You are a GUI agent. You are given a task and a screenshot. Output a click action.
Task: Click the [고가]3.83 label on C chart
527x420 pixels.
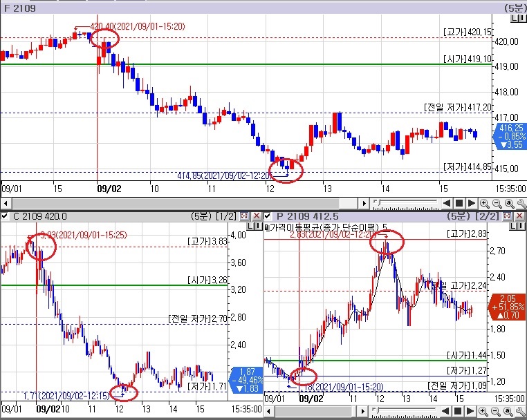[x=207, y=241]
